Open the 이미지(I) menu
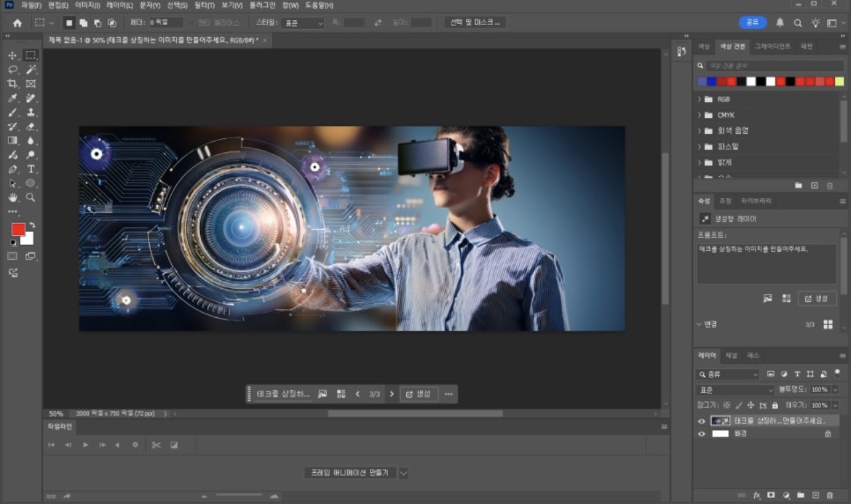The image size is (851, 504). (x=86, y=5)
